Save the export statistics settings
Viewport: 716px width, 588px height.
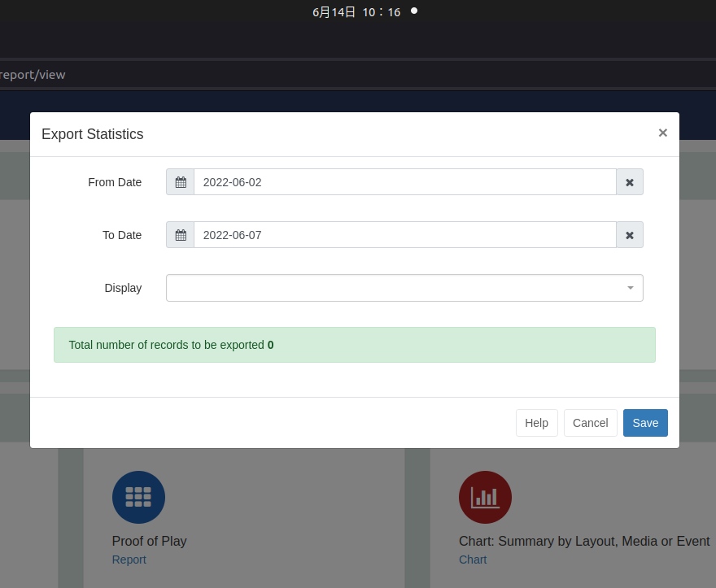[645, 423]
